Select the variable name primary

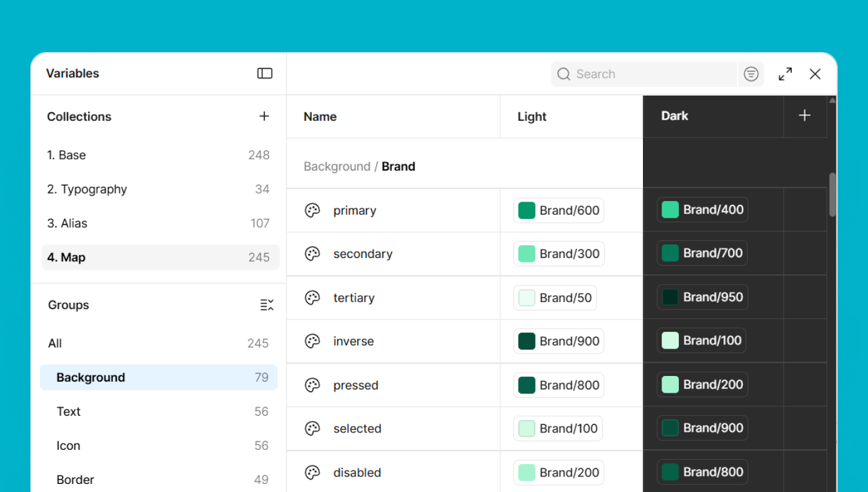coord(355,210)
